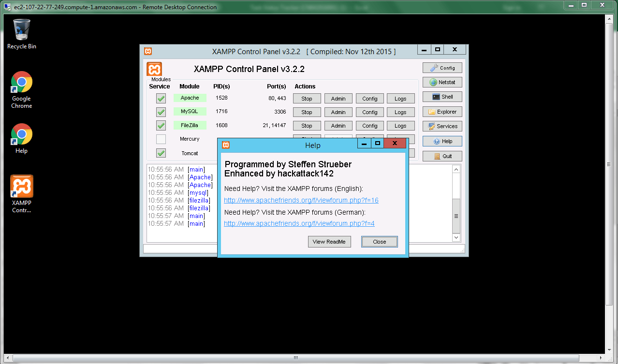Click View ReadMe in Help dialog
The image size is (618, 364).
[329, 242]
